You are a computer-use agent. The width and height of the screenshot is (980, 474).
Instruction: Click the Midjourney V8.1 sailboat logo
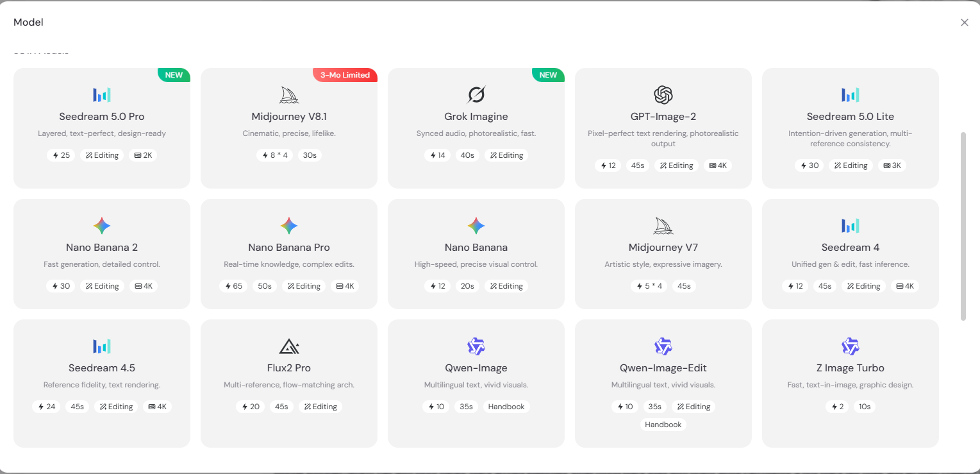[x=289, y=95]
